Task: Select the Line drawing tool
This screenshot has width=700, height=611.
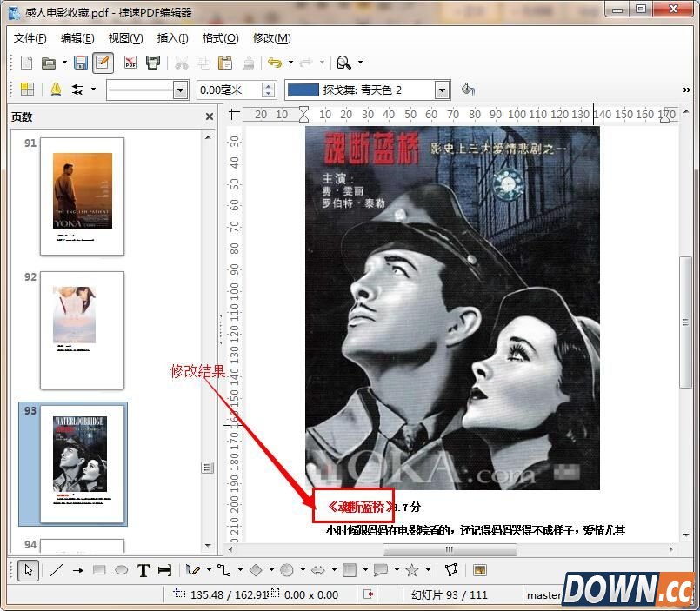Action: point(57,570)
